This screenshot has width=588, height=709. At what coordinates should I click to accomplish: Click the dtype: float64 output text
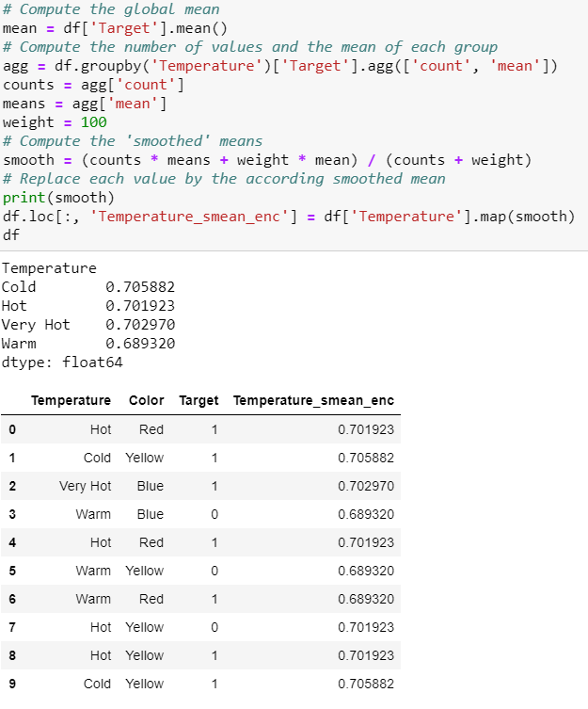tap(62, 363)
